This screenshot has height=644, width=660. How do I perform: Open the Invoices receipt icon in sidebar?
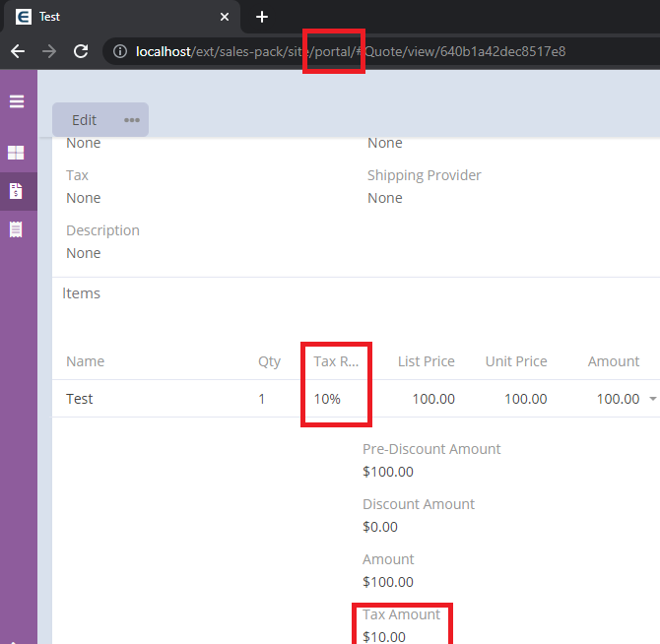point(17,229)
